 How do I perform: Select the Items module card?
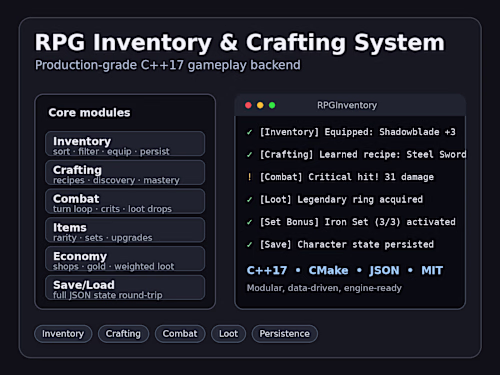(125, 230)
